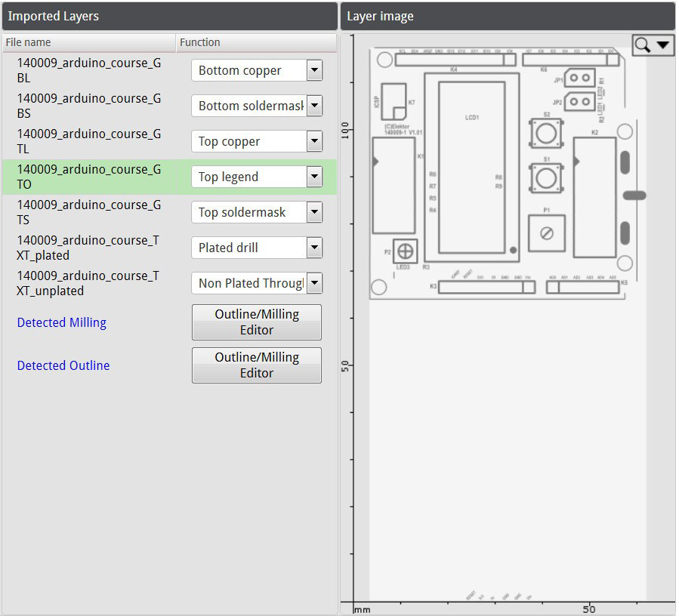The height and width of the screenshot is (616, 679).
Task: Click the Detected Milling link
Action: tap(62, 322)
